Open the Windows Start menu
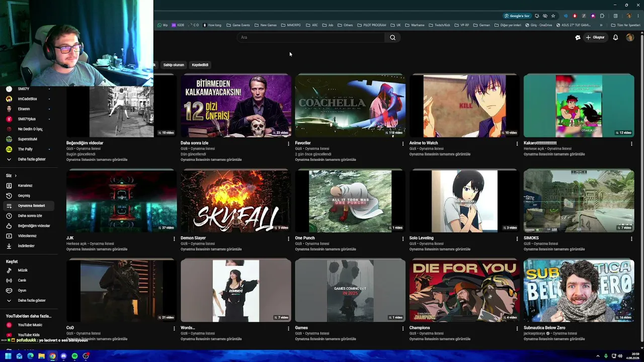Screen dimensions: 644x362 tap(8, 356)
